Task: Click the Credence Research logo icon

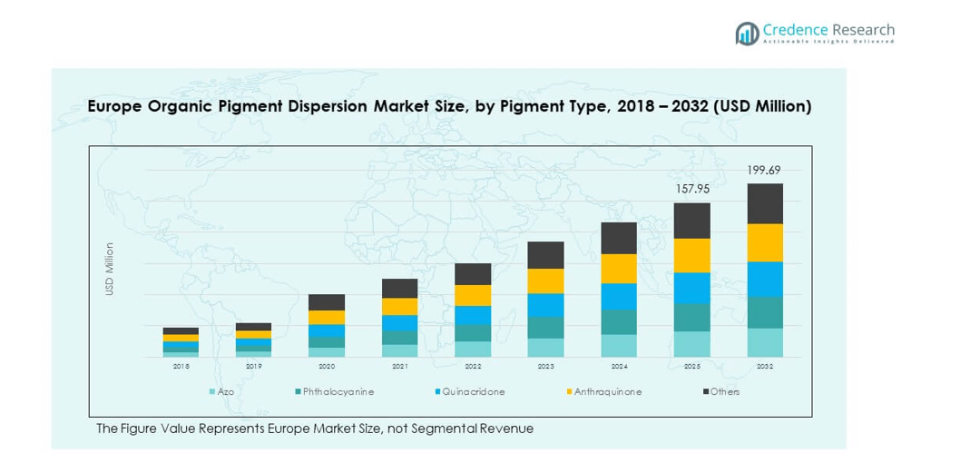Action: [747, 33]
